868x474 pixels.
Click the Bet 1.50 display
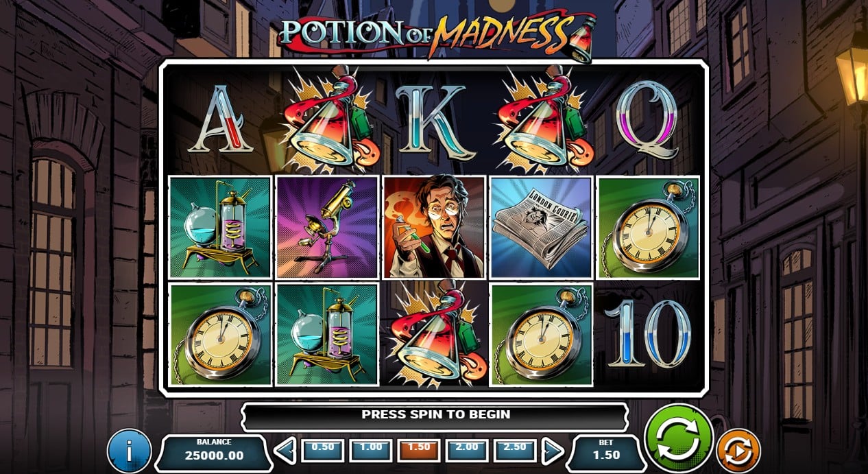pos(605,451)
